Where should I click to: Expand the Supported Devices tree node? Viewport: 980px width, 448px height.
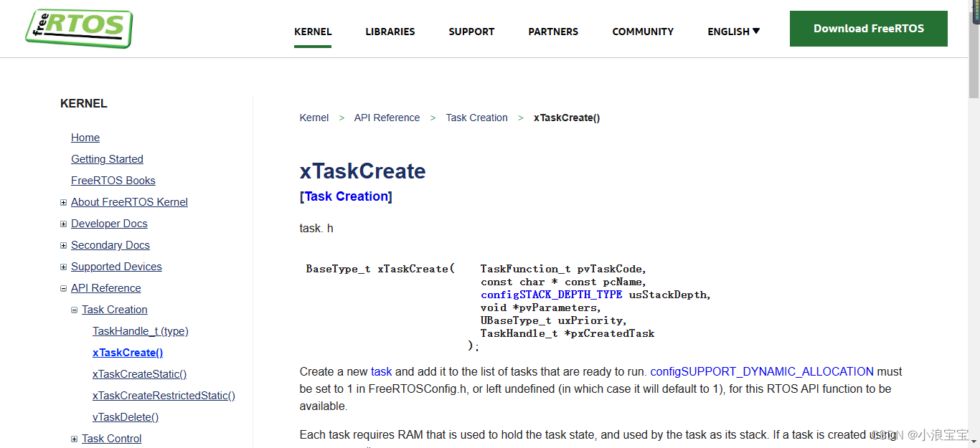tap(64, 267)
